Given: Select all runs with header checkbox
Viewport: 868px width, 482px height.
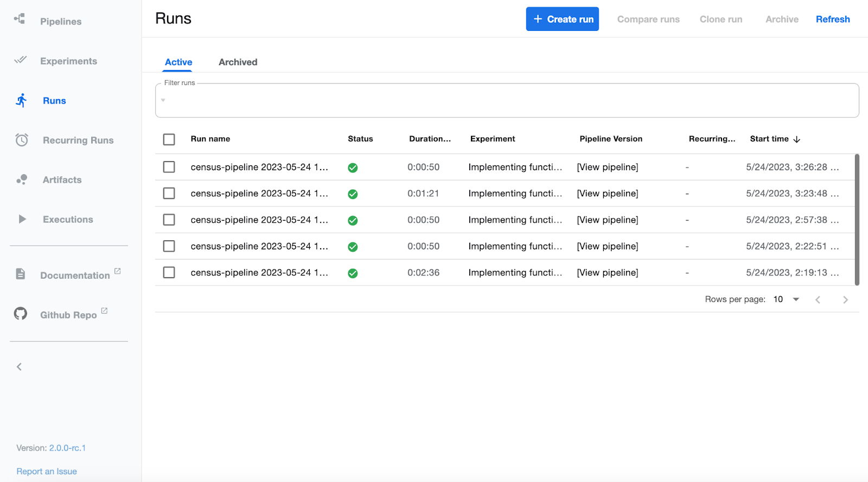Looking at the screenshot, I should click(x=169, y=139).
